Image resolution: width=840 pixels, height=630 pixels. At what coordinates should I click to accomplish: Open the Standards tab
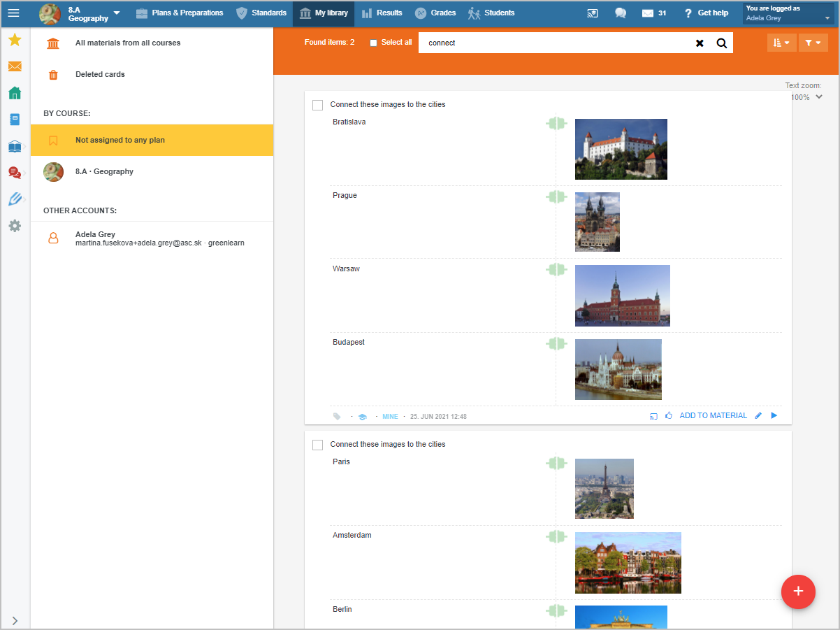click(x=261, y=13)
